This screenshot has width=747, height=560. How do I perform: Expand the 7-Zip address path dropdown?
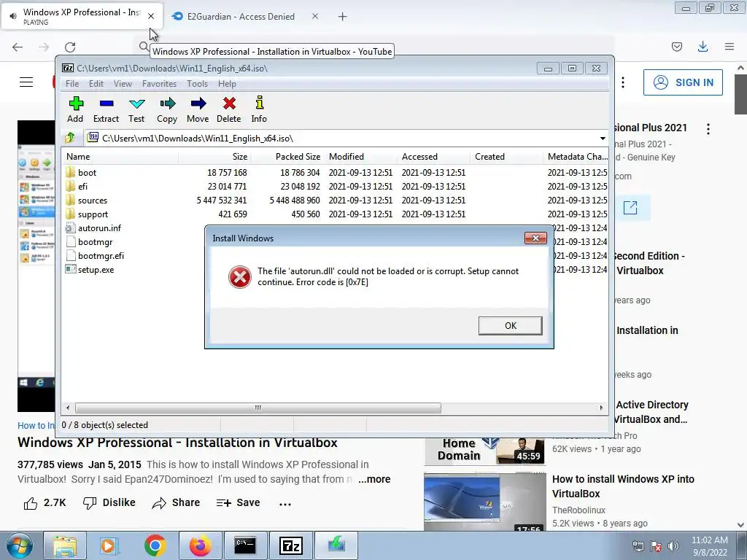pyautogui.click(x=602, y=139)
